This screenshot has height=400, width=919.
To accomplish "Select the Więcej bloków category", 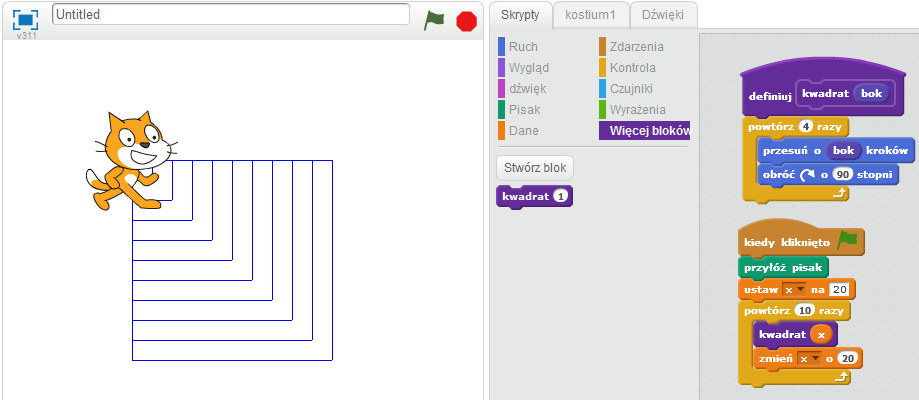I will pyautogui.click(x=645, y=131).
